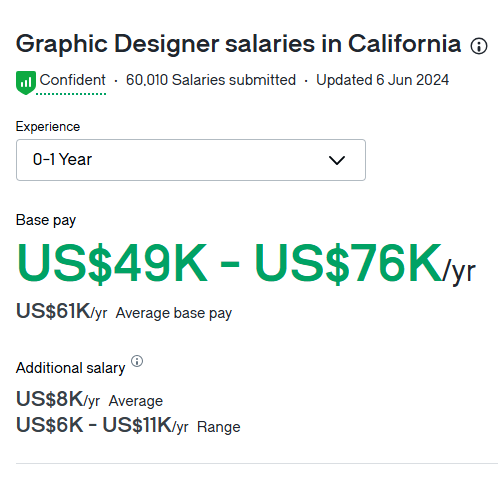Click the US$8K/yr additional salary average

pos(58,399)
